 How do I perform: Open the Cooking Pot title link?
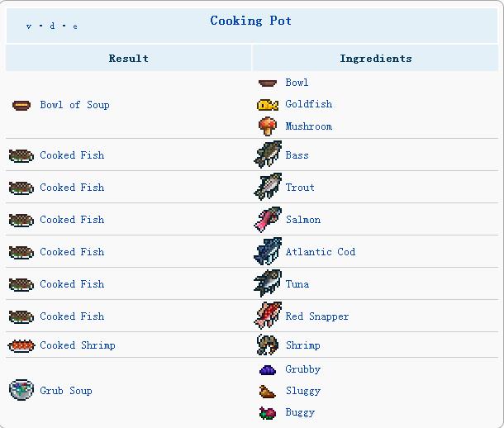pos(250,21)
